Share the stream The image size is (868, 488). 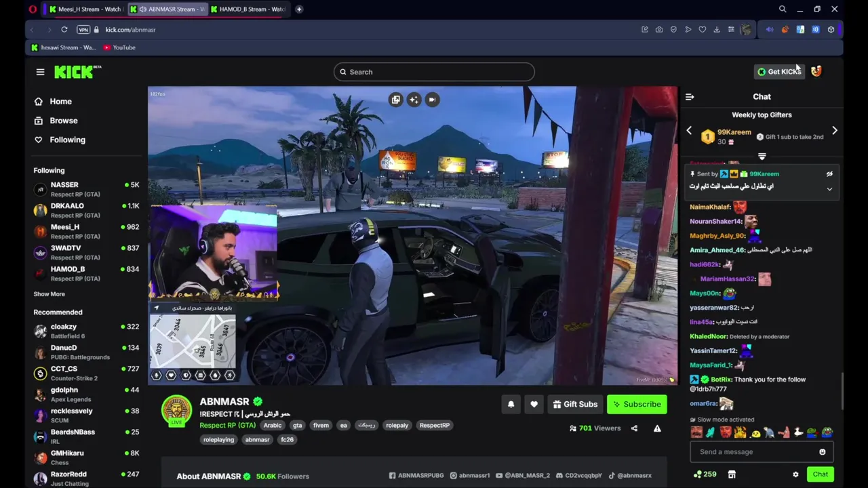pyautogui.click(x=634, y=428)
